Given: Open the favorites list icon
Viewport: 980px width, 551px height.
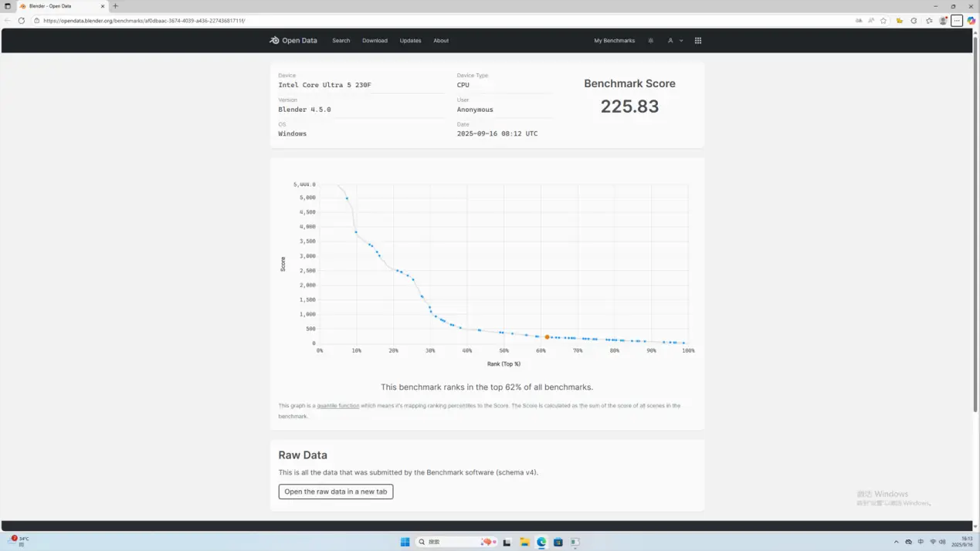Looking at the screenshot, I should pyautogui.click(x=929, y=21).
